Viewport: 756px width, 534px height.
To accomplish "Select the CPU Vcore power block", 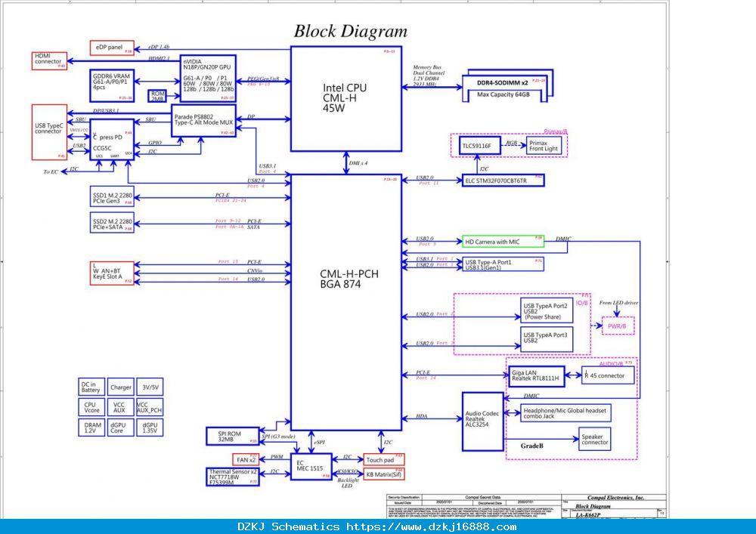I will [x=91, y=407].
